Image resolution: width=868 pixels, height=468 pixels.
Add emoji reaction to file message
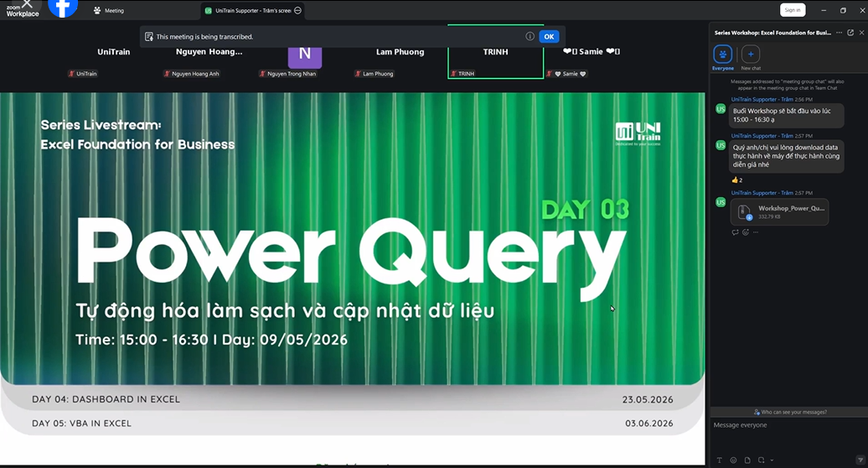[x=746, y=232]
